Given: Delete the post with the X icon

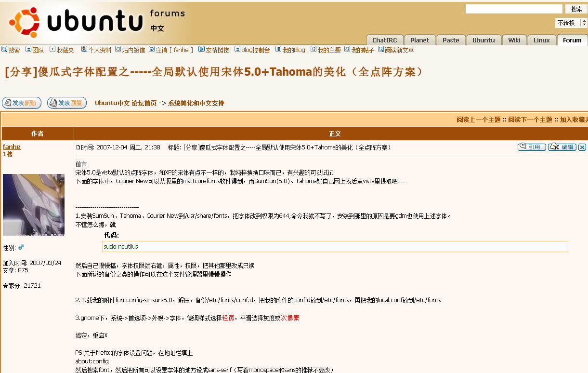Looking at the screenshot, I should pyautogui.click(x=582, y=147).
